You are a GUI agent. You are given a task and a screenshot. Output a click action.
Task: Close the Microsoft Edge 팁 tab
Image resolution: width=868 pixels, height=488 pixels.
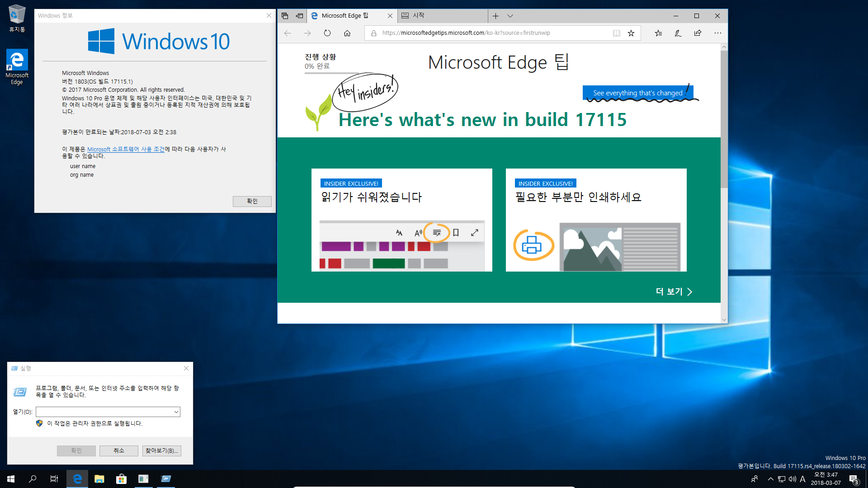(390, 16)
